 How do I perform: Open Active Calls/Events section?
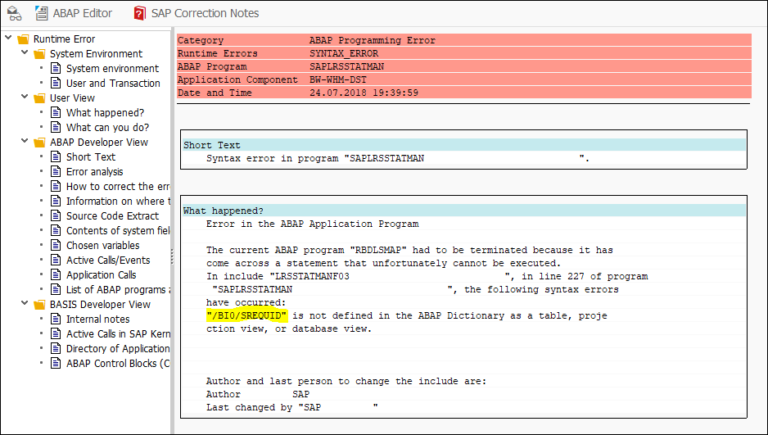(x=109, y=260)
